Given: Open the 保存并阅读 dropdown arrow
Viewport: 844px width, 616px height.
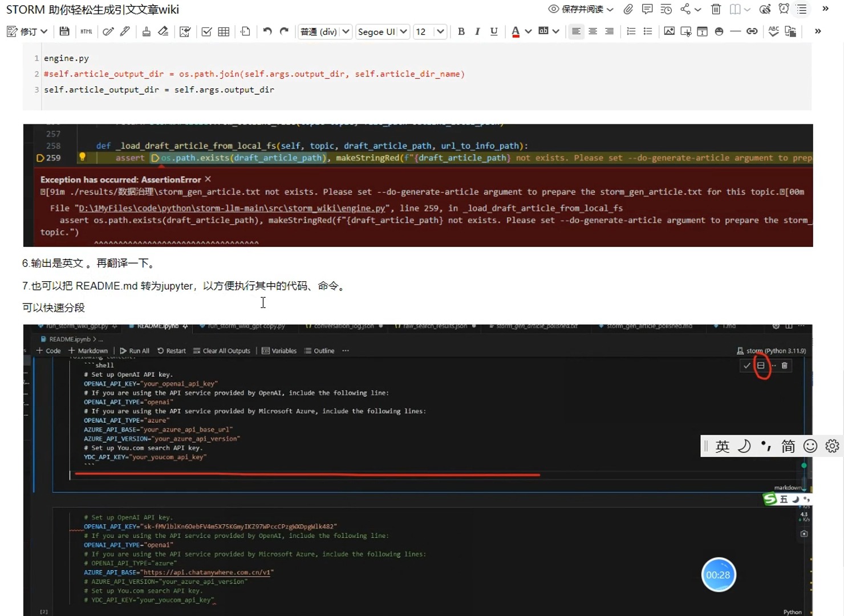Looking at the screenshot, I should (610, 9).
